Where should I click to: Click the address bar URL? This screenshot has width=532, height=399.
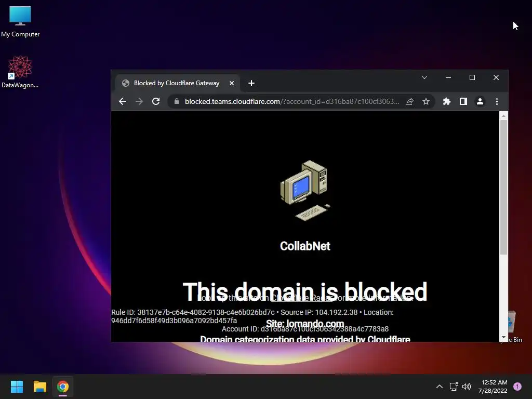tap(292, 101)
